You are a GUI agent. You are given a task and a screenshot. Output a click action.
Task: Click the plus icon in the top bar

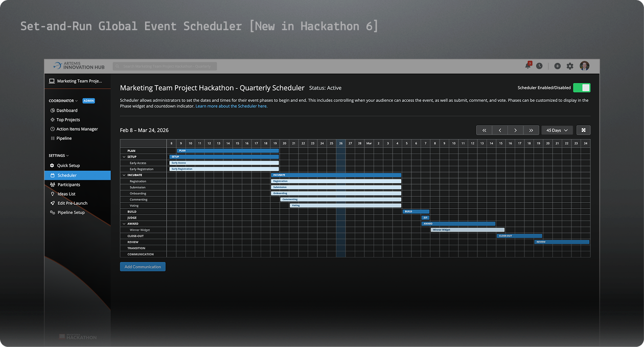point(557,66)
